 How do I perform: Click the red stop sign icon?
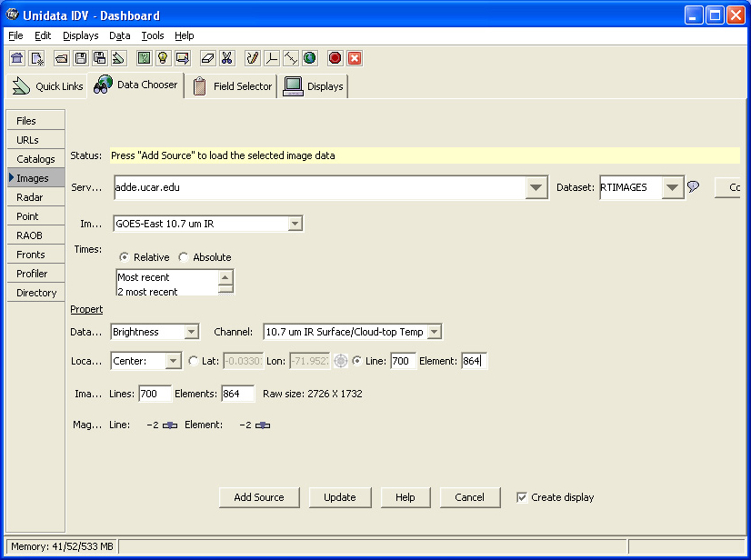pos(335,58)
